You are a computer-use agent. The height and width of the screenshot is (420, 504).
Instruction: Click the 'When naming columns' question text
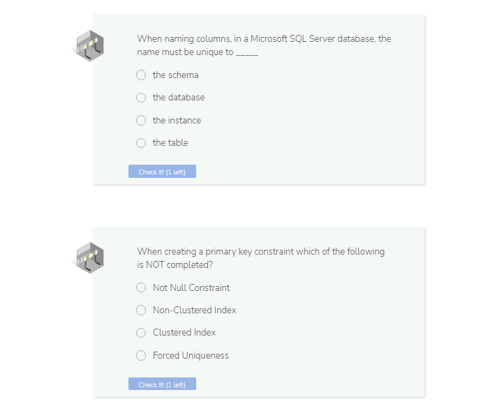pos(264,45)
